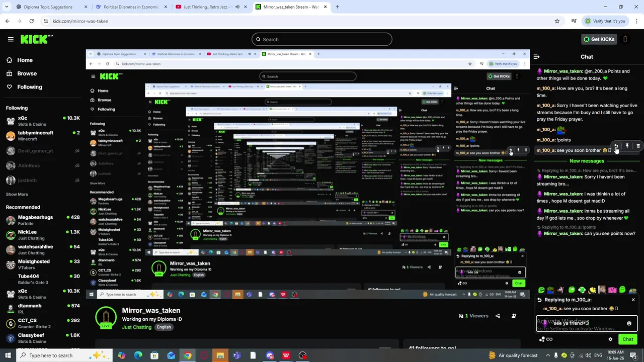Open the media control button in Chrome toolbar
This screenshot has height=362, width=644.
[574, 21]
